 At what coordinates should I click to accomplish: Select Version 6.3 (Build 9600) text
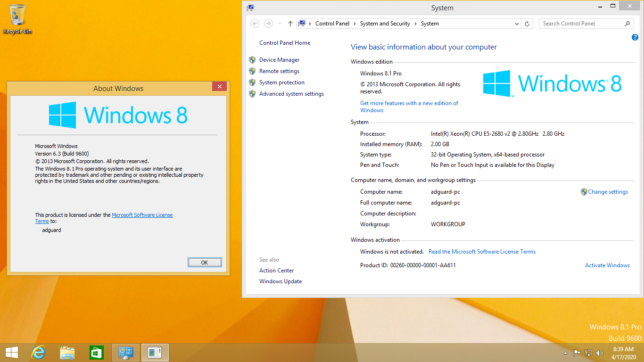pyautogui.click(x=62, y=154)
